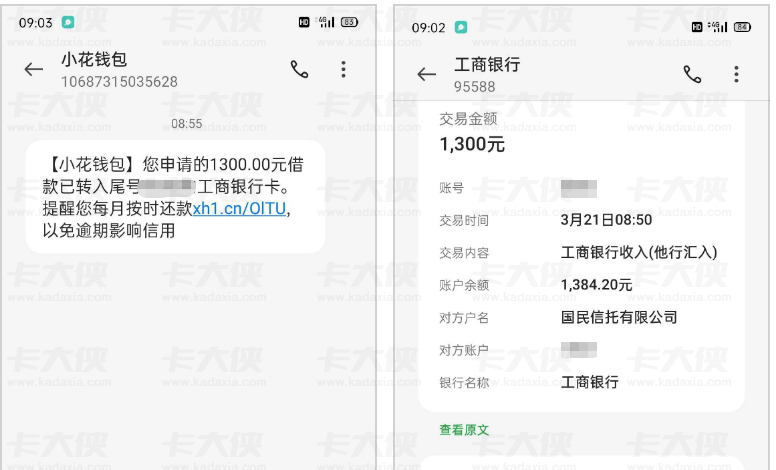Tap battery indicator showing 84
The height and width of the screenshot is (470, 776).
tap(742, 27)
